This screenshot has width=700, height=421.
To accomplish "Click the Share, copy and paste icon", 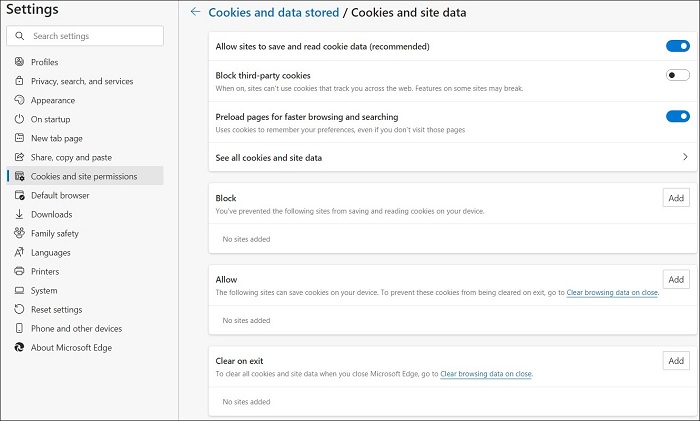I will [x=19, y=157].
